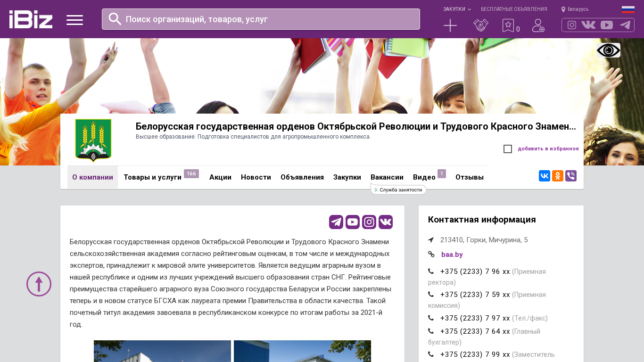This screenshot has height=362, width=644.
Task: Click the 'добавить в избранное' link text
Action: click(x=548, y=149)
